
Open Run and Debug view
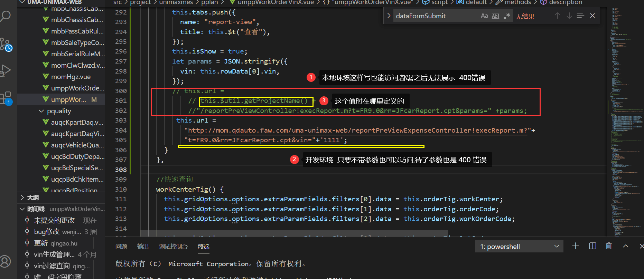(6, 70)
